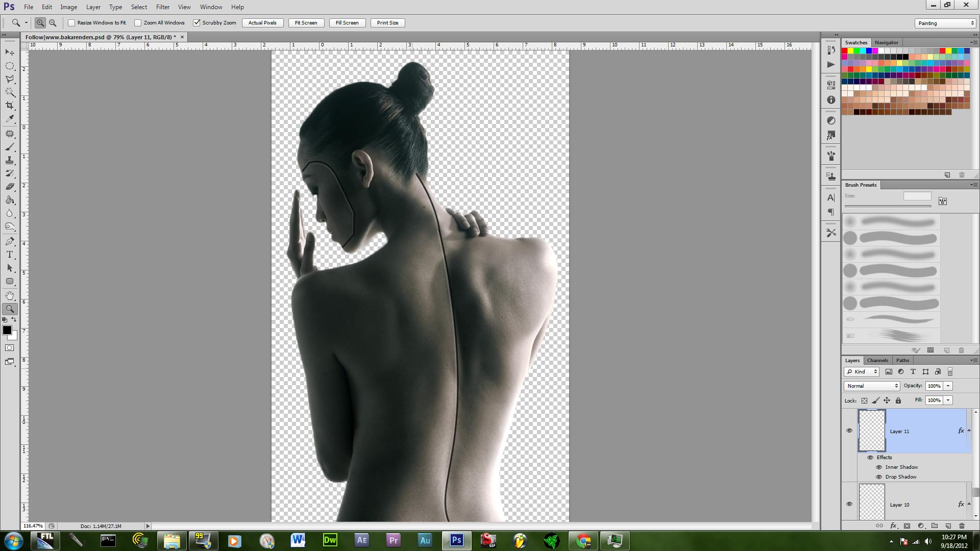Create new fill or adjustment layer
Viewport: 980px width, 551px height.
[921, 525]
